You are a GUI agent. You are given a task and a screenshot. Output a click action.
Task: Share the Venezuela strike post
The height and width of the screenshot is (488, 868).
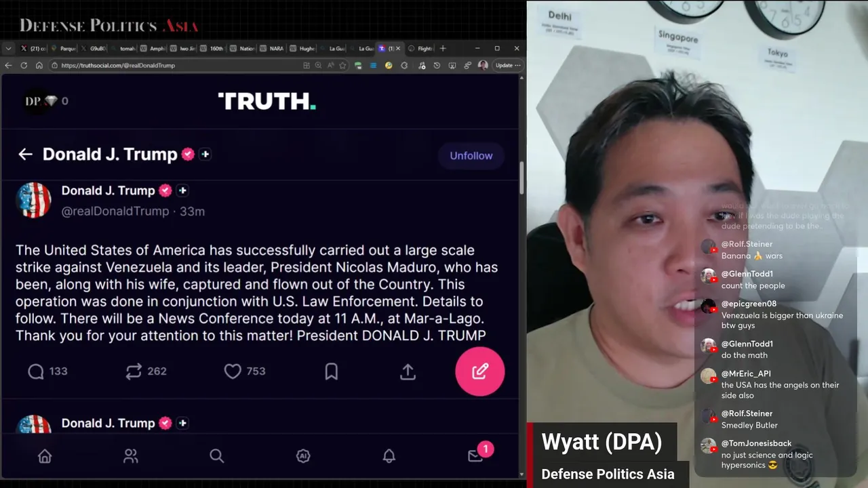point(408,371)
